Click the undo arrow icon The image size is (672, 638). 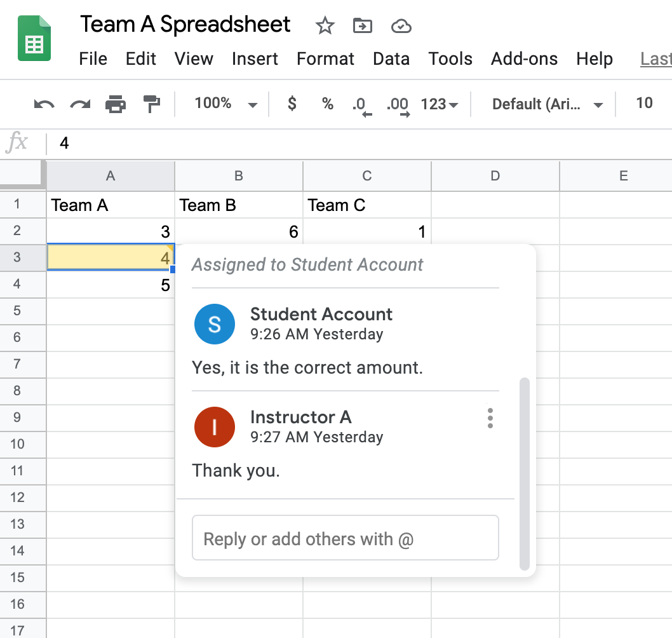[x=44, y=104]
